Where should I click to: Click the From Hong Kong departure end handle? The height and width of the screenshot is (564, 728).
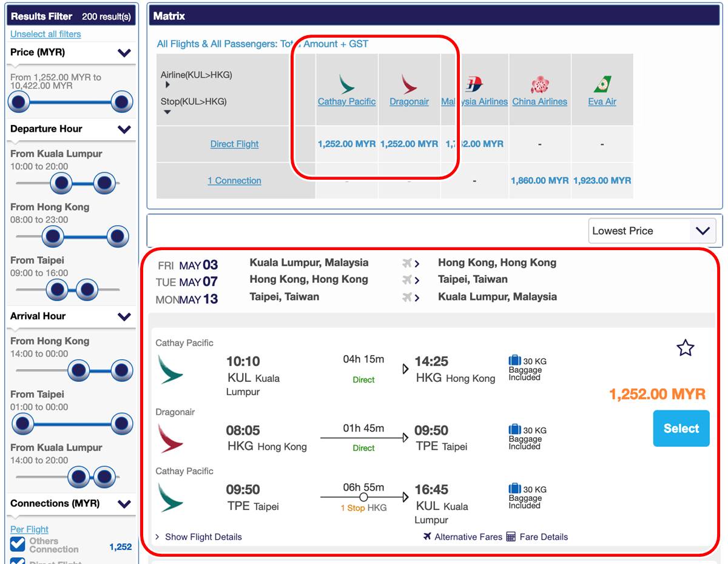[118, 236]
